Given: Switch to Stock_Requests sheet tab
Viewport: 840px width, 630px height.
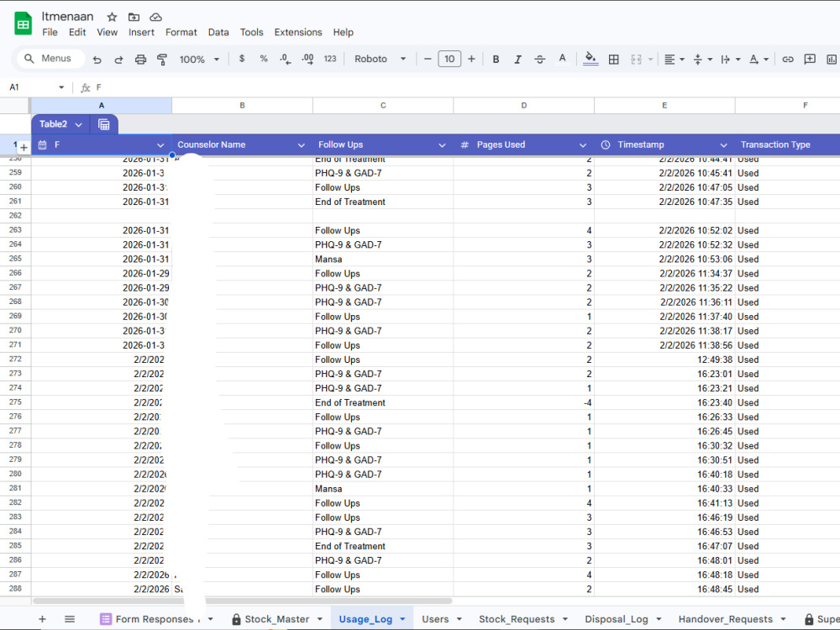Looking at the screenshot, I should [517, 619].
